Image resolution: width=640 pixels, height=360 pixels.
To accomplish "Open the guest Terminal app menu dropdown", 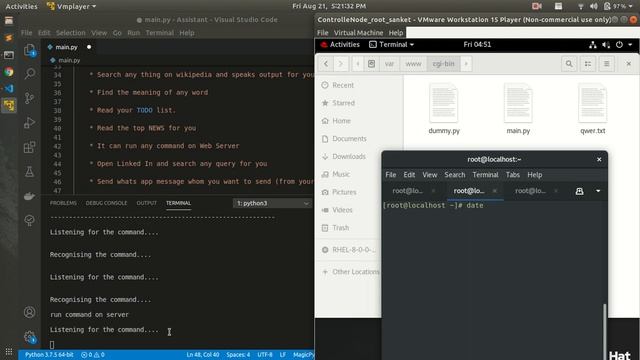I will tap(391, 44).
